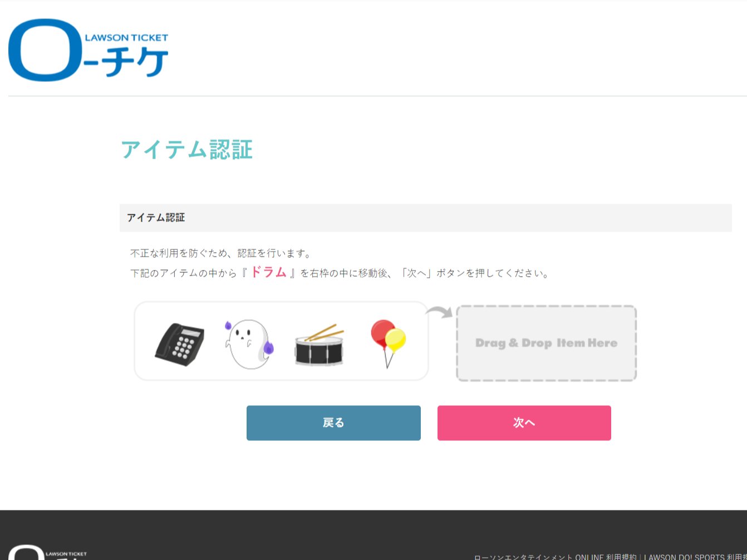Open the blue Lawson Ticket header logo

(88, 50)
